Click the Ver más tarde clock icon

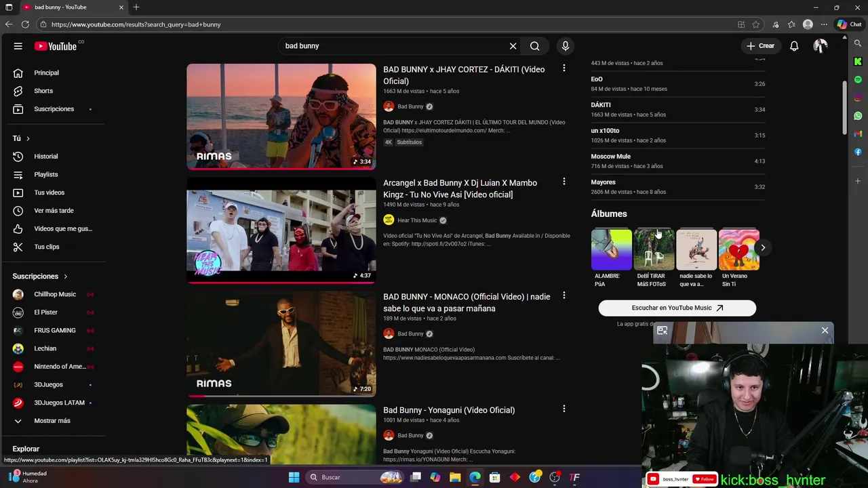pyautogui.click(x=18, y=211)
